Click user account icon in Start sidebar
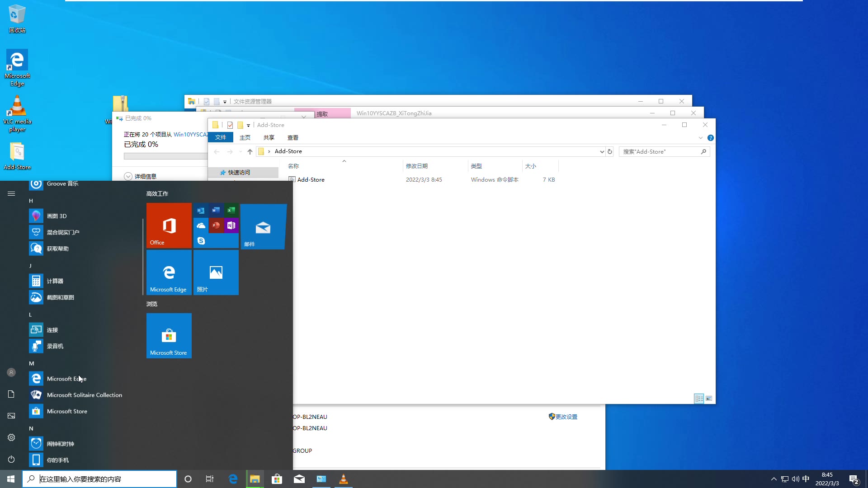The width and height of the screenshot is (868, 488). tap(11, 372)
